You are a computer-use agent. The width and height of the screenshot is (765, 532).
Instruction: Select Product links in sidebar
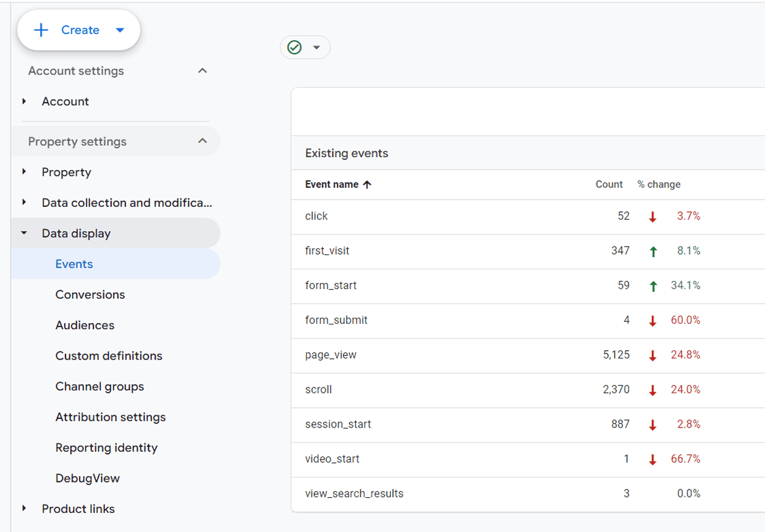tap(78, 509)
